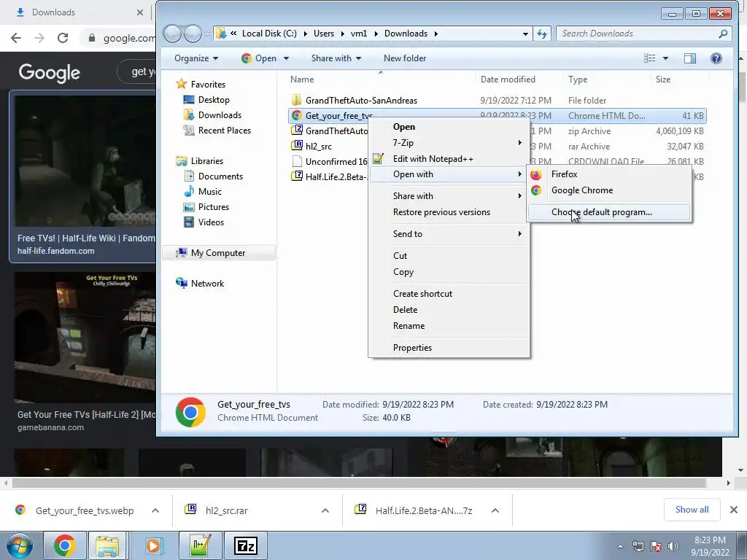The width and height of the screenshot is (747, 560).
Task: Open Videos library
Action: pos(211,222)
